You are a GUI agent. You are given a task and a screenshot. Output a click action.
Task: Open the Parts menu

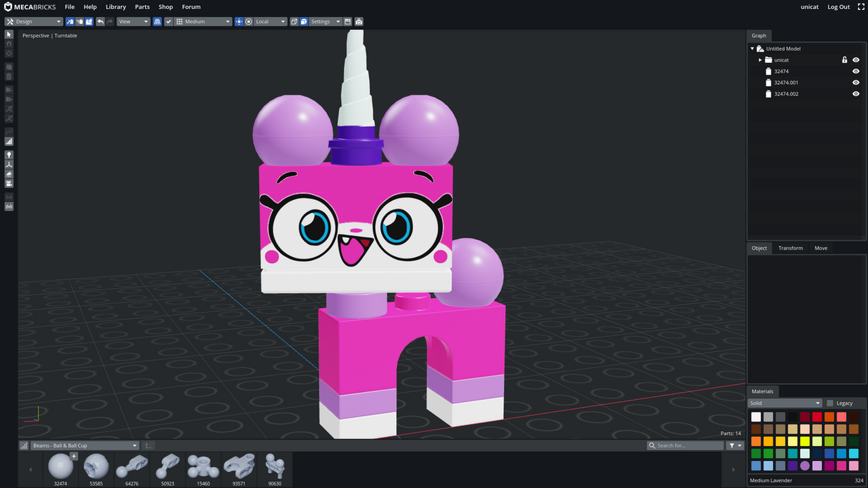(x=142, y=7)
